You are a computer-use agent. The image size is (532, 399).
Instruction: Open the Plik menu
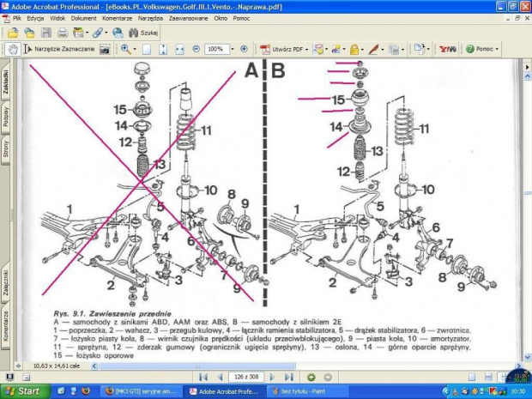click(17, 19)
